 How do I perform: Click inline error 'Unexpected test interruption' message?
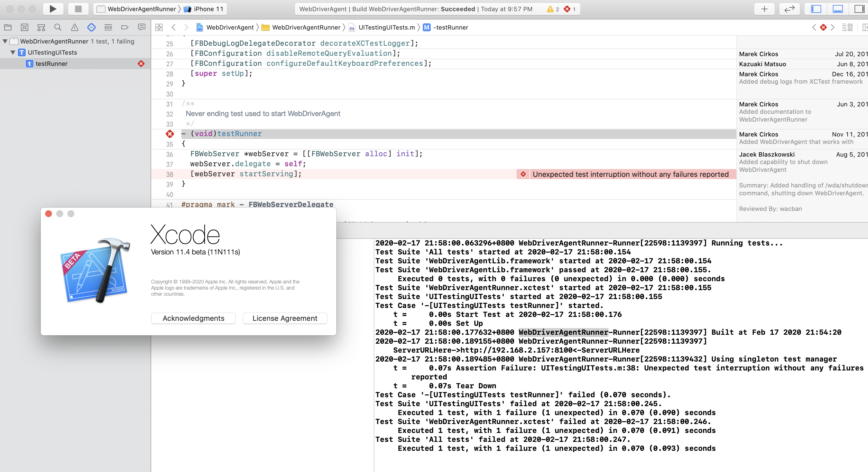click(630, 174)
